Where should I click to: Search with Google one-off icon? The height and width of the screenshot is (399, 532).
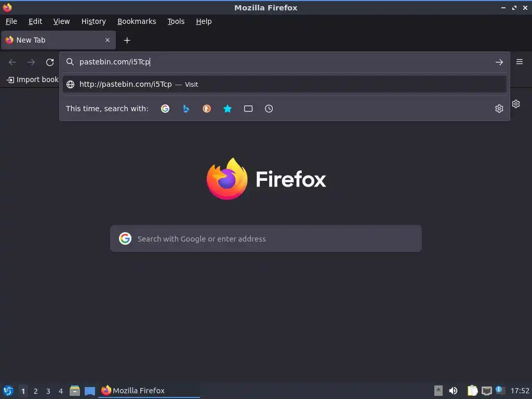coord(165,109)
